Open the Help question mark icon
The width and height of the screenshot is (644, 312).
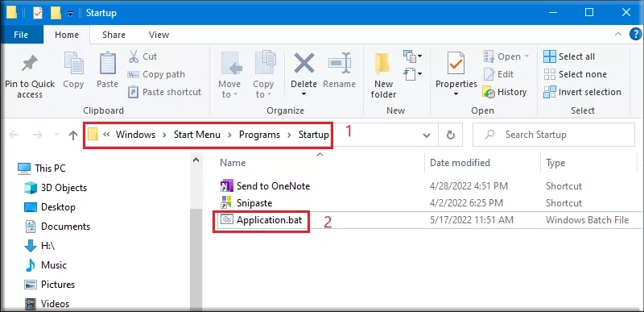[x=635, y=34]
